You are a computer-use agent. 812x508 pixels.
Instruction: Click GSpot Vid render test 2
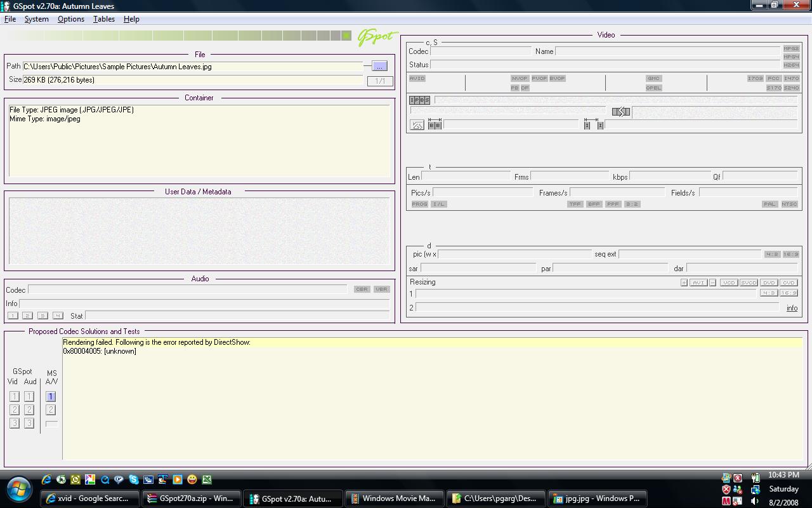tap(15, 410)
